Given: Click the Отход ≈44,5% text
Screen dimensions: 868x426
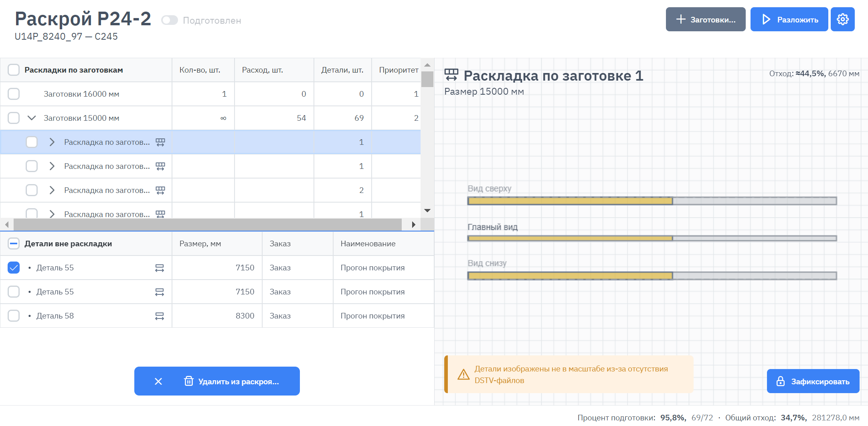Looking at the screenshot, I should coord(814,73).
